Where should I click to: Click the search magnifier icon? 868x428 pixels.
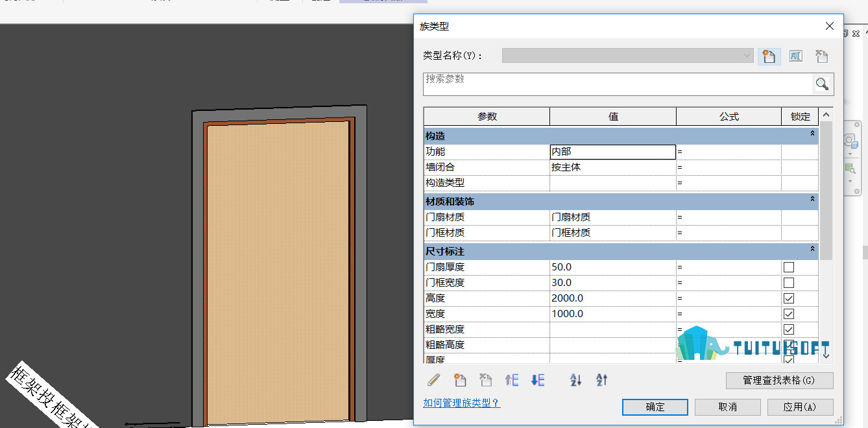tap(823, 84)
